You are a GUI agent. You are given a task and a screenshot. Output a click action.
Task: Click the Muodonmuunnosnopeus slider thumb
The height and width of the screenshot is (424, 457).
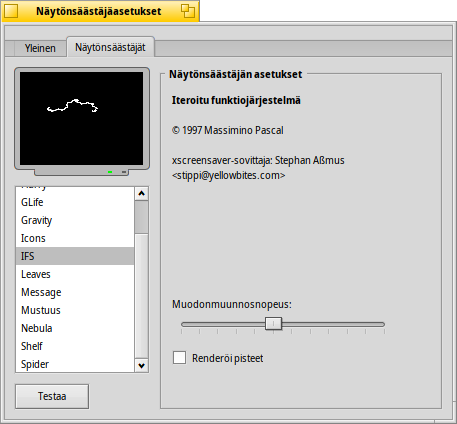273,324
